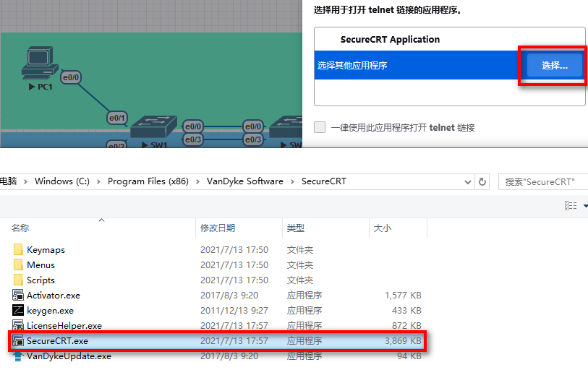Click the 1,577 KB size value
Image resolution: width=588 pixels, height=383 pixels.
403,296
